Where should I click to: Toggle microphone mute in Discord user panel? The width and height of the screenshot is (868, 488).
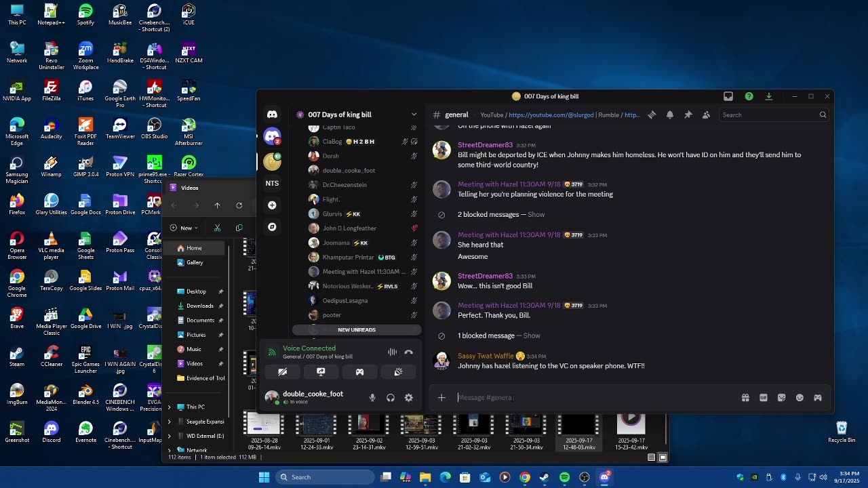point(372,398)
